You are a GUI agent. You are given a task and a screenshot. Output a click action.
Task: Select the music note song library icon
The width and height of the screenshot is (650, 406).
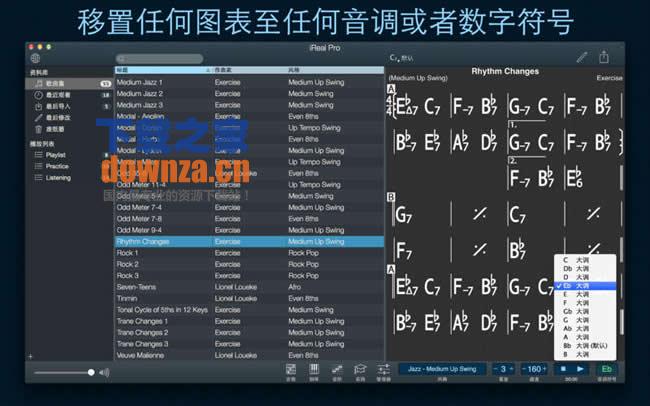(39, 84)
